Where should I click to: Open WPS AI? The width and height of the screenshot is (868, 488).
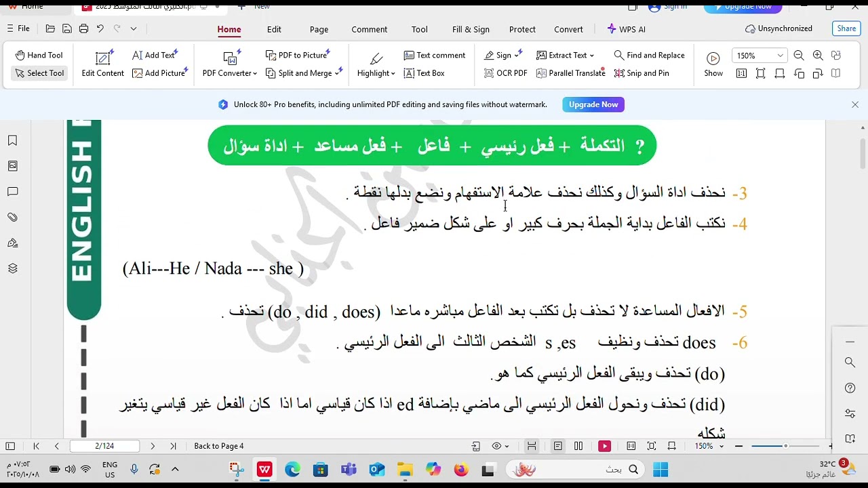click(626, 29)
